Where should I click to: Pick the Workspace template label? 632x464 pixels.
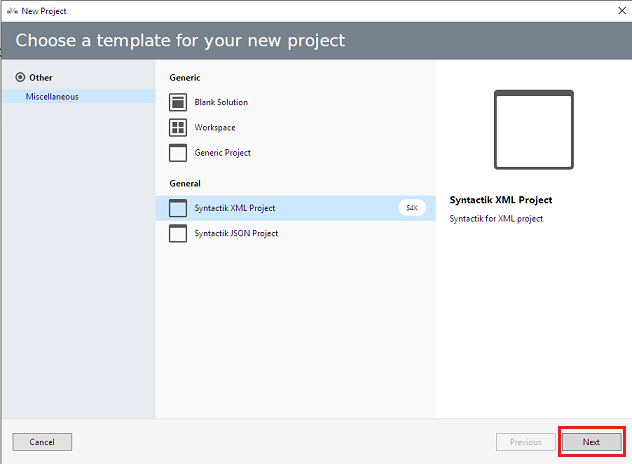(215, 128)
